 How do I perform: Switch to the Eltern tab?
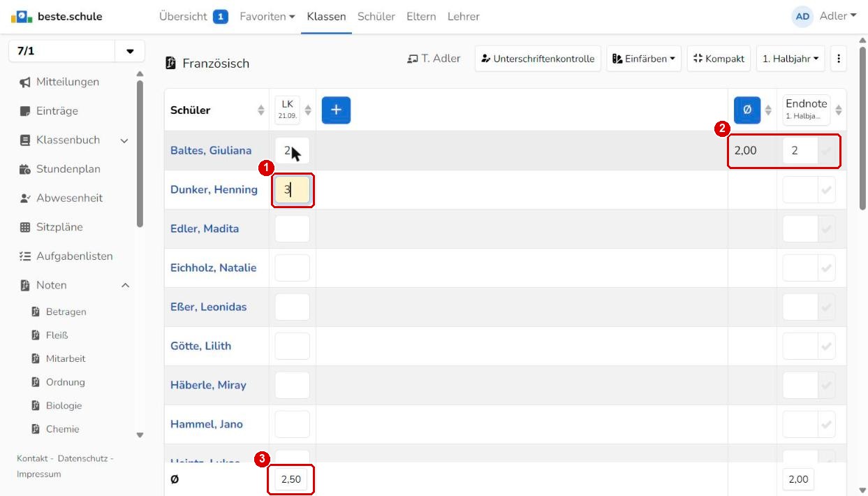[x=421, y=17]
